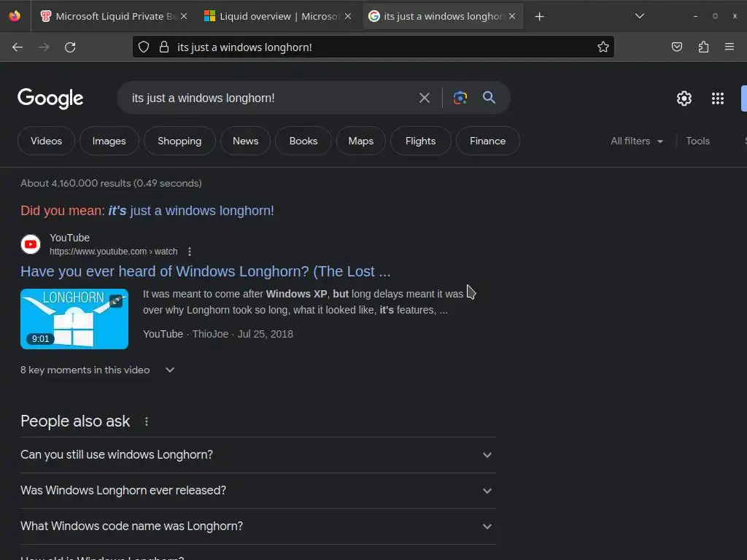Click the youtube.com watch URL text
The height and width of the screenshot is (560, 747).
[x=113, y=252]
